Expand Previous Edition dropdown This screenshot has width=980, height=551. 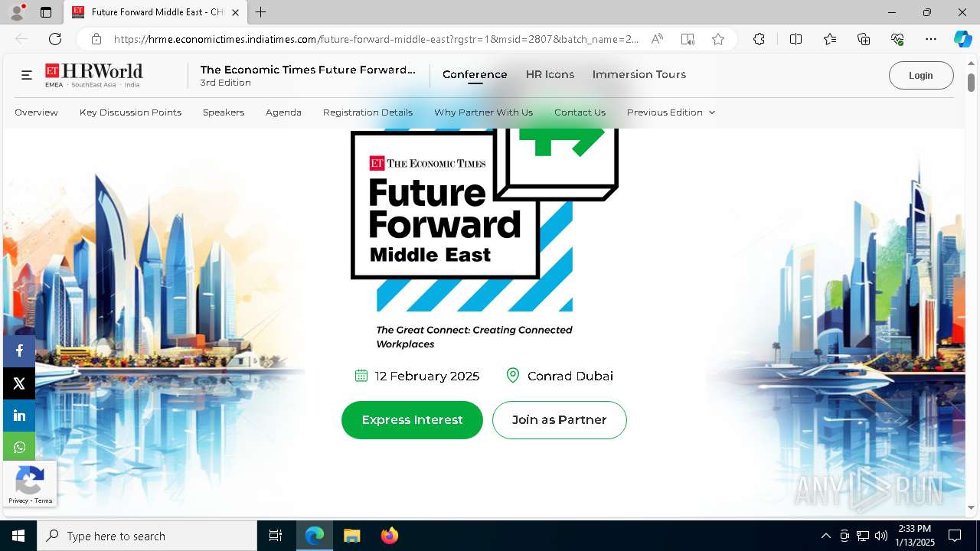(671, 112)
